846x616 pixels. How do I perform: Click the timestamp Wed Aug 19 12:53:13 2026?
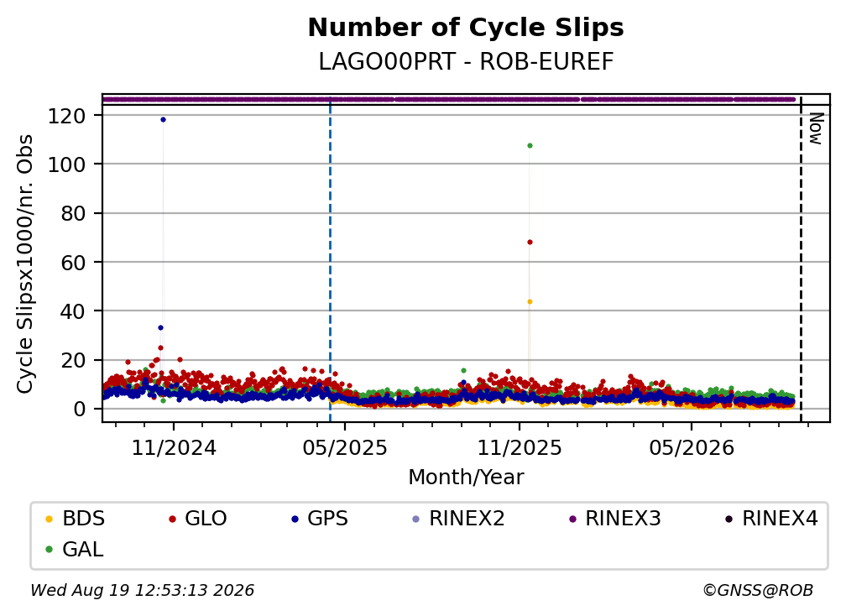143,591
